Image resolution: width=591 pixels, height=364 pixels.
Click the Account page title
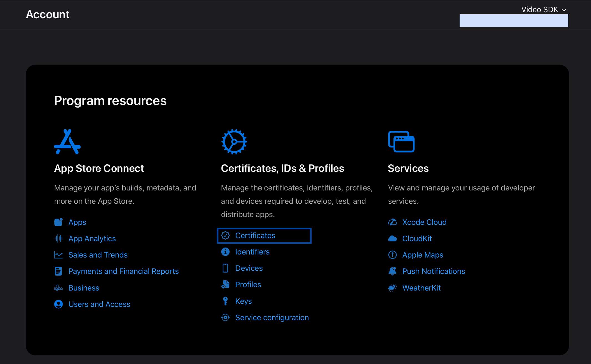coord(48,14)
